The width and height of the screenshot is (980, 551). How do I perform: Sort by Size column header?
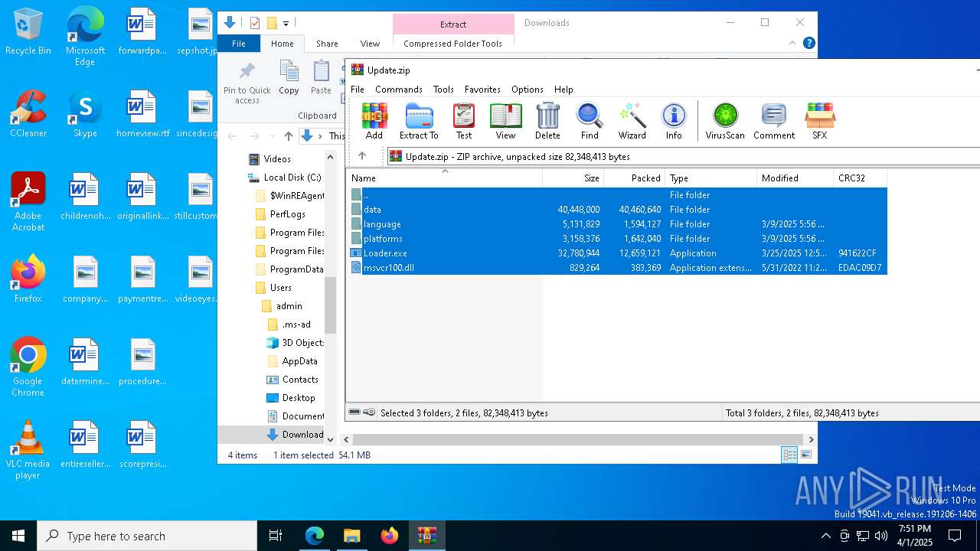573,178
